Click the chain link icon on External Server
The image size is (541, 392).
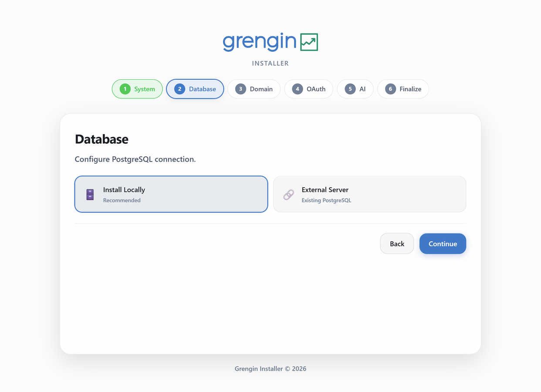pyautogui.click(x=289, y=194)
